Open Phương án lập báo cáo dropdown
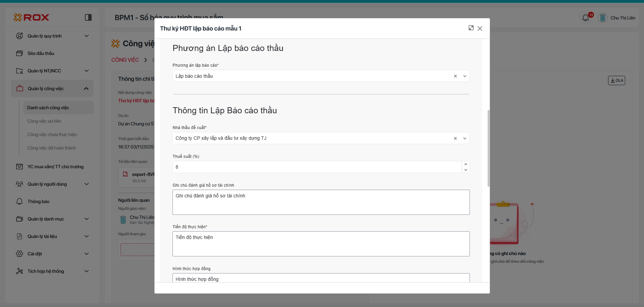Screen dimensions: 644x307 (x=465, y=76)
